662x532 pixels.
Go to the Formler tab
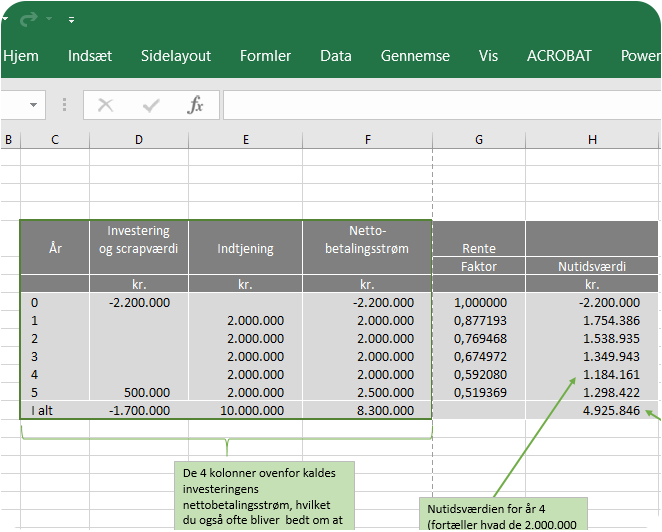[266, 56]
